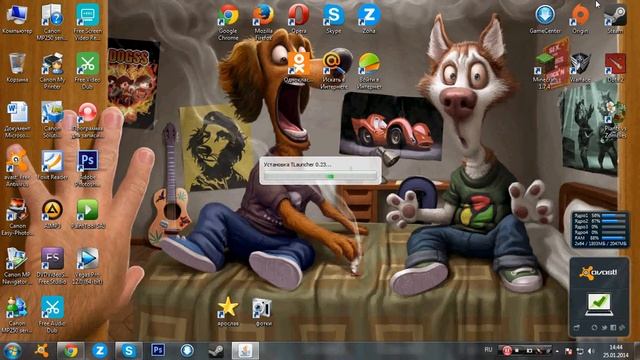This screenshot has height=360, width=640.
Task: Switch to Skype in the taskbar
Action: (129, 351)
